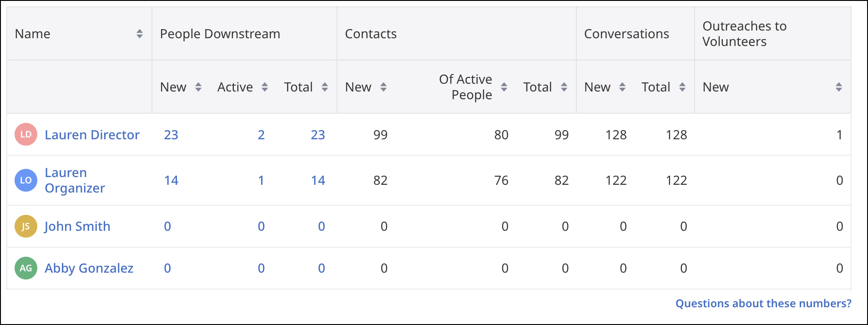This screenshot has width=868, height=325.
Task: Open Lauren Director's profile link
Action: pos(92,135)
